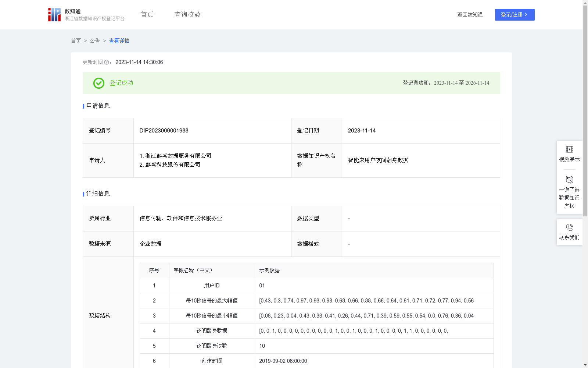
Task: Click the scrollbar up arrow
Action: [585, 3]
